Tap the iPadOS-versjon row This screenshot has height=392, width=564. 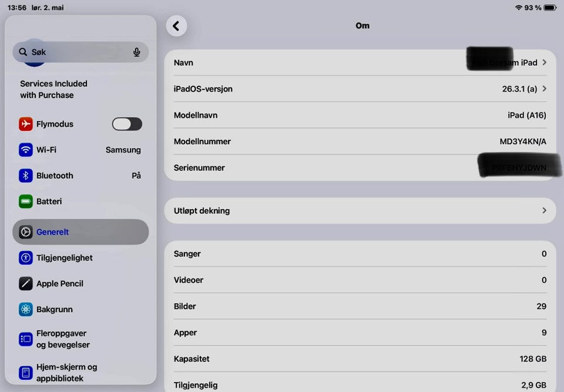pyautogui.click(x=360, y=89)
